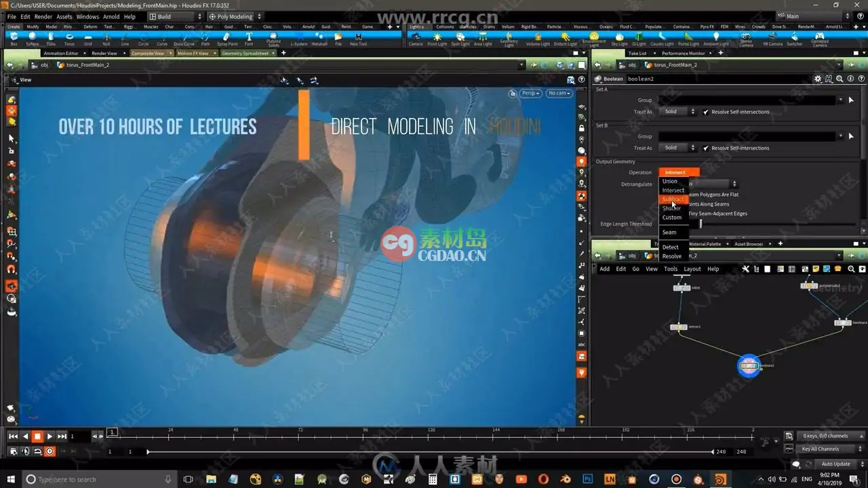The height and width of the screenshot is (488, 868).
Task: Toggle Set B Resolve Self-intersections checkbox
Action: [706, 148]
